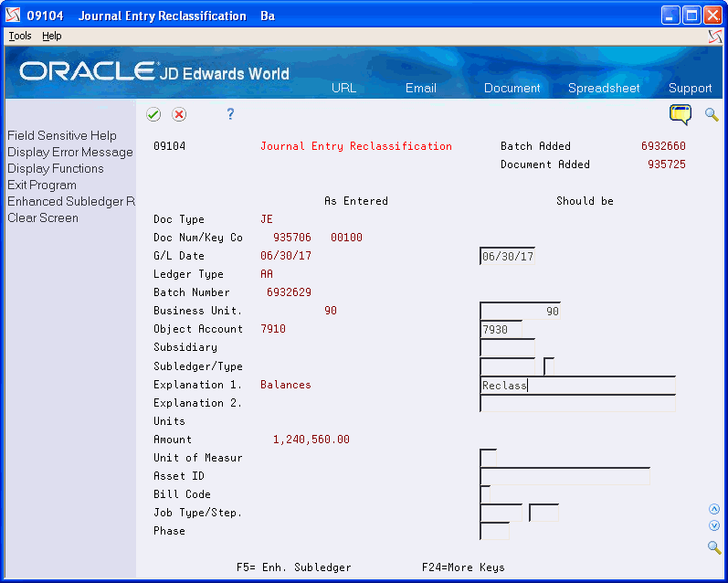
Task: Click the Job Step input field
Action: [543, 513]
